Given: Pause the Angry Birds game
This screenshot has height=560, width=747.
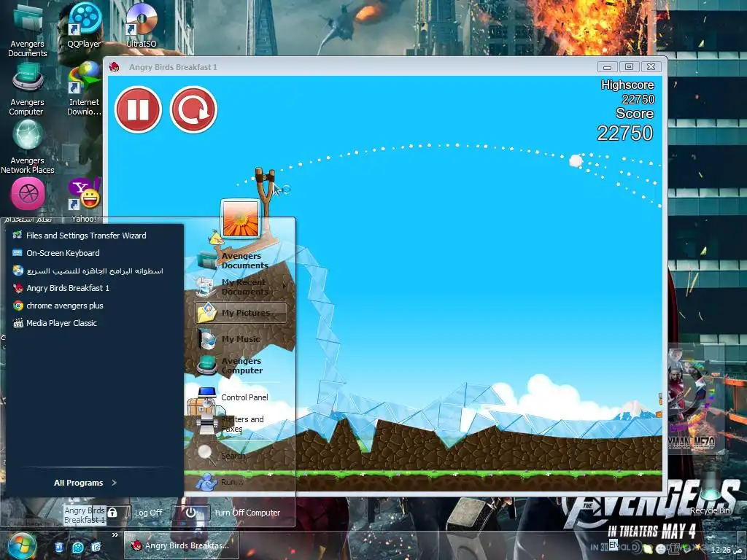Looking at the screenshot, I should click(x=138, y=109).
